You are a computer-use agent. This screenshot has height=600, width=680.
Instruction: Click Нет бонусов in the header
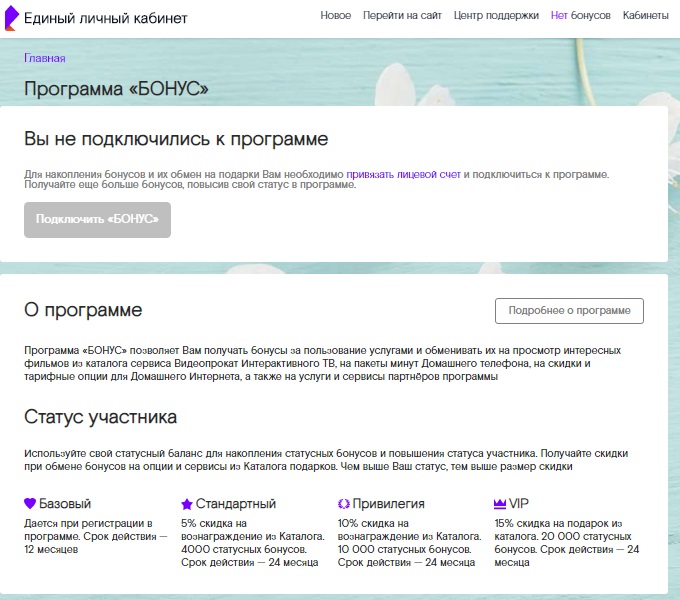click(581, 16)
